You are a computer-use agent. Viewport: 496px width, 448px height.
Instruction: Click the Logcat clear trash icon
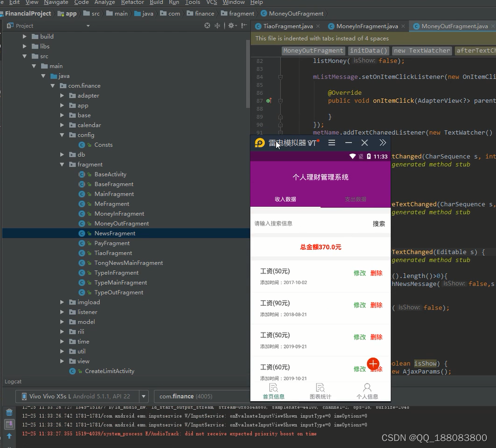10,413
